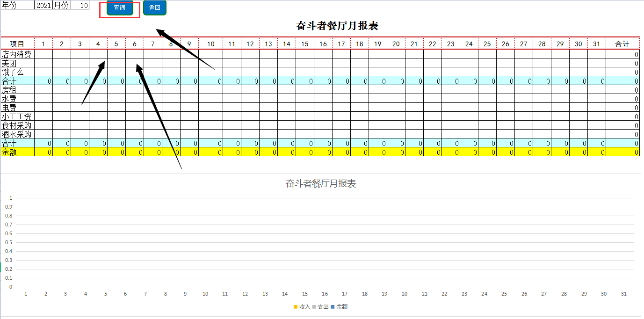644x319 pixels.
Task: Select the 奋斗者餐厅月报表 title above the table
Action: (337, 26)
